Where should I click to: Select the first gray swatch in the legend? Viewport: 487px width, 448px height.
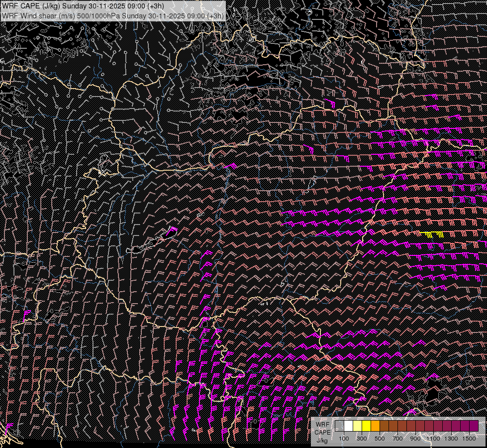[x=340, y=426]
